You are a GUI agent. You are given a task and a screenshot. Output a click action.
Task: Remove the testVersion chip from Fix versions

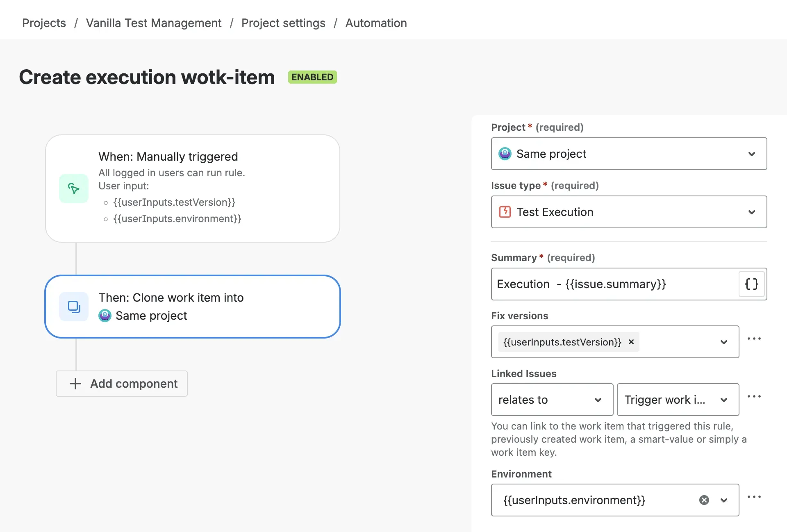(x=630, y=342)
